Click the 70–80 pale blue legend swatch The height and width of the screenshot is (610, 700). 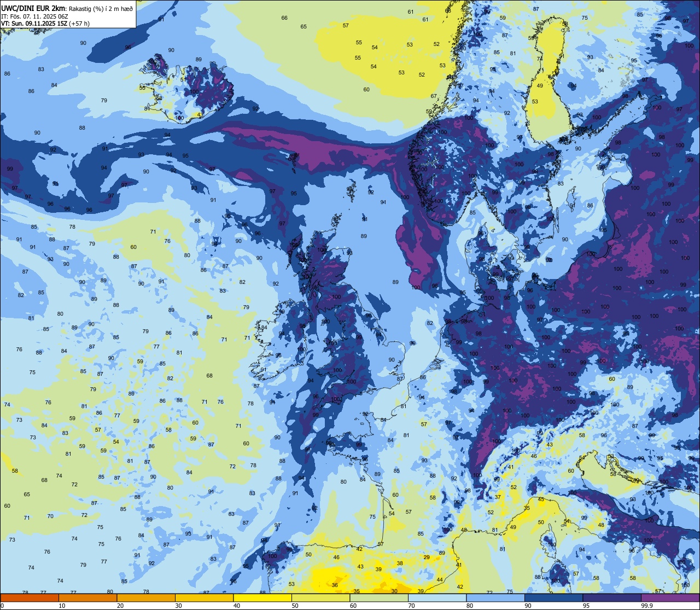point(437,598)
